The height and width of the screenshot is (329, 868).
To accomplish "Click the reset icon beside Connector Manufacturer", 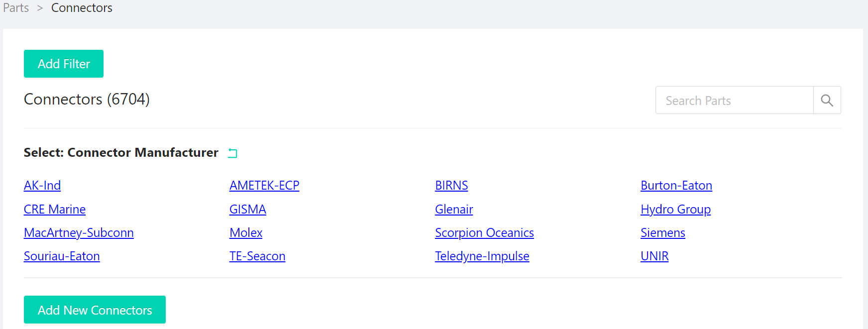I will tap(232, 153).
